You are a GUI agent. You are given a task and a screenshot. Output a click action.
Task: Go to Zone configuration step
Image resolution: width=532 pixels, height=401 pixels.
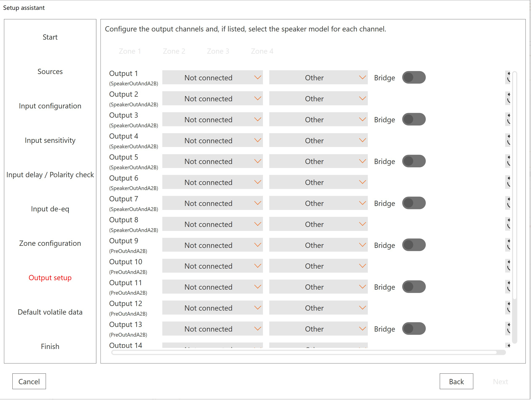point(50,244)
